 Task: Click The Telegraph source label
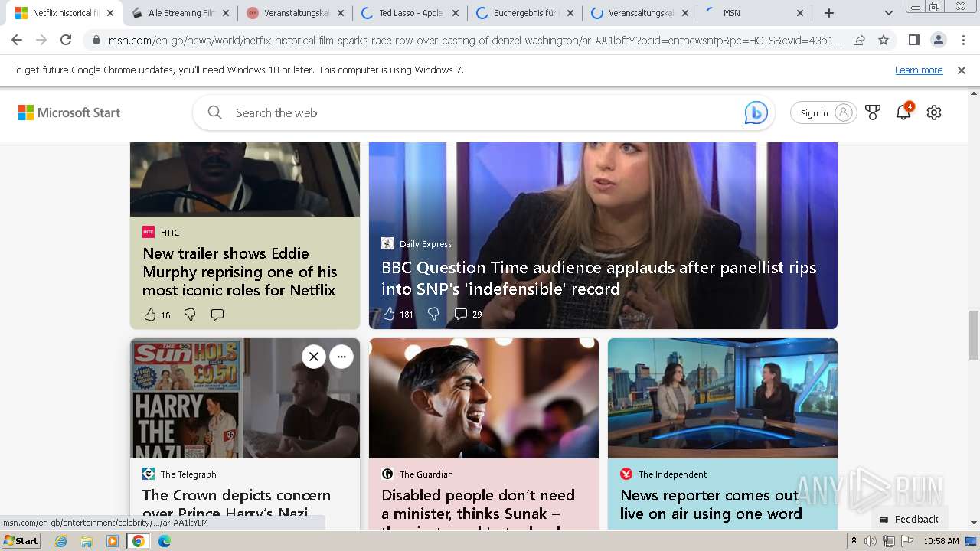coord(188,474)
